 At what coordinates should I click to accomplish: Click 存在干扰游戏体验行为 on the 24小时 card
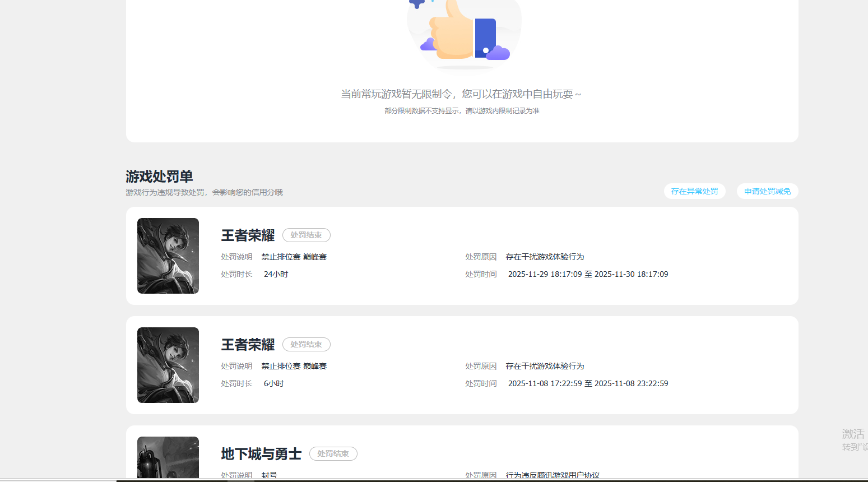pyautogui.click(x=545, y=257)
